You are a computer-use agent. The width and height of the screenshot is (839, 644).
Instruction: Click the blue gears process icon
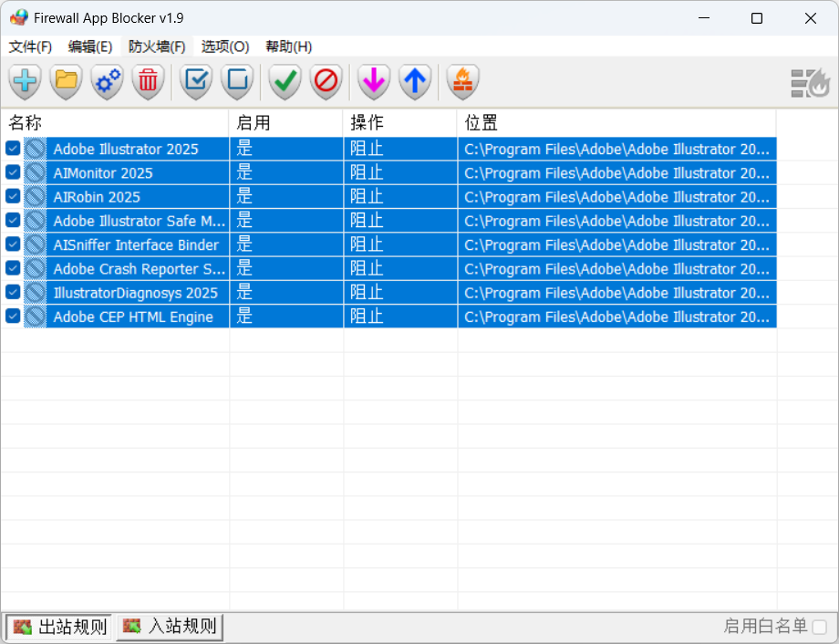point(107,82)
